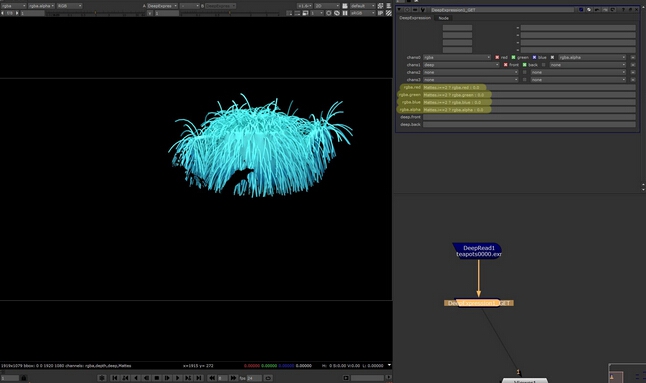Step forward one frame

pos(167,378)
